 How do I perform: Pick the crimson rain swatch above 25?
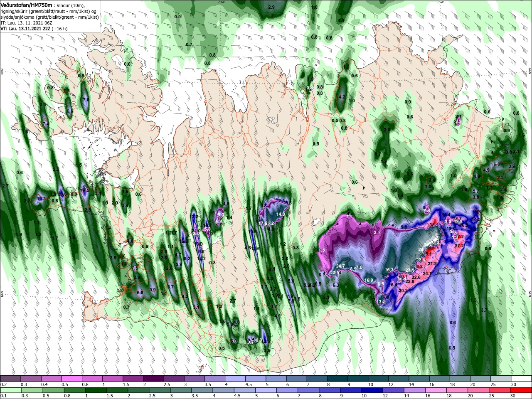click(500, 390)
